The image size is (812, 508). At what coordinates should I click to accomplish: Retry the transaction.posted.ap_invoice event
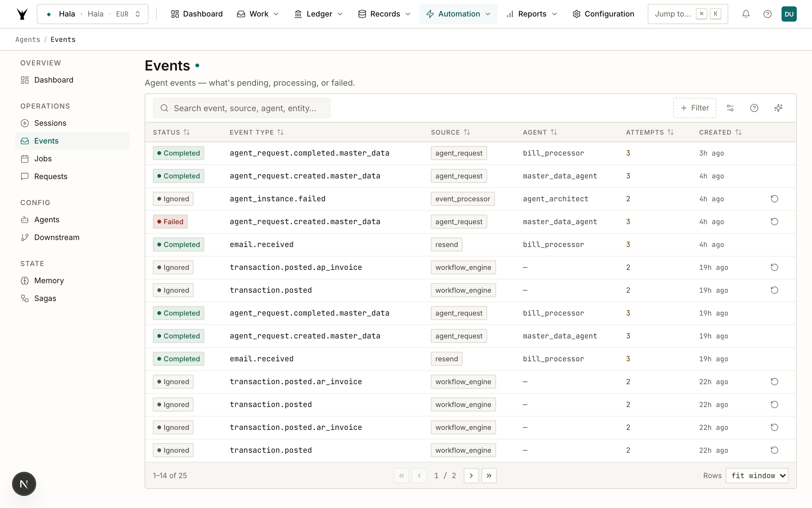775,267
